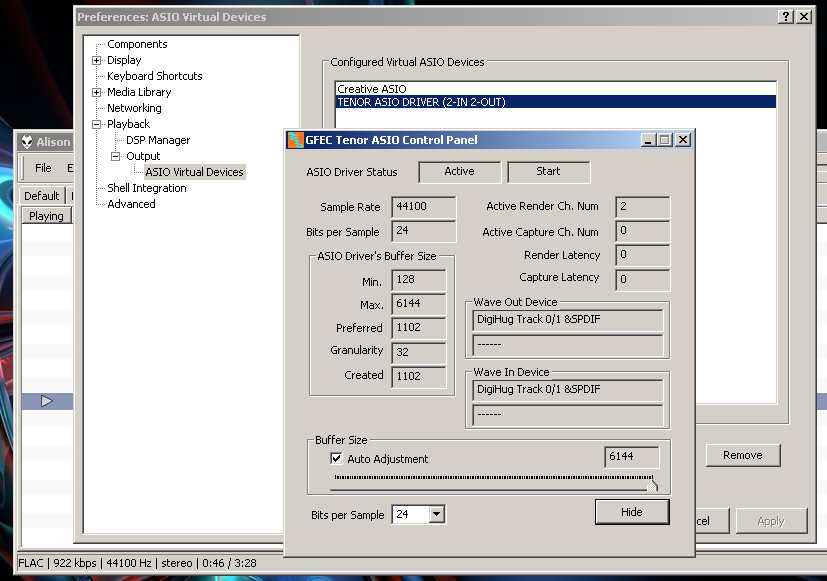The width and height of the screenshot is (827, 581).
Task: Select Networking in preferences tree
Action: click(134, 108)
